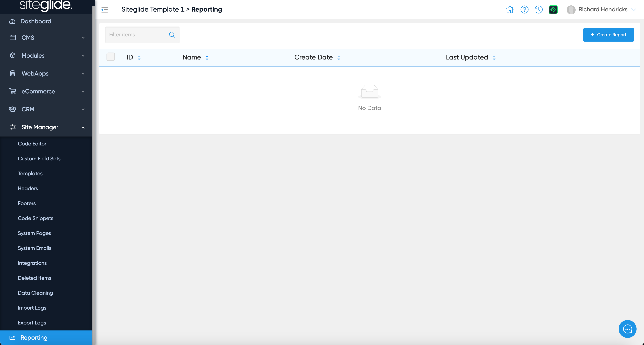The width and height of the screenshot is (644, 345).
Task: Open Export Logs menu item
Action: [32, 323]
